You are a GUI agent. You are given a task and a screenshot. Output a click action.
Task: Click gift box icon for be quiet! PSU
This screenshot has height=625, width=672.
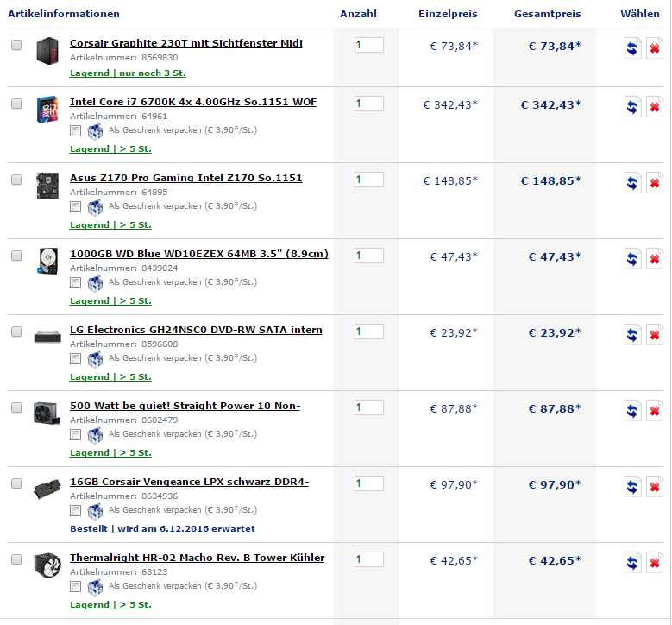pyautogui.click(x=95, y=435)
